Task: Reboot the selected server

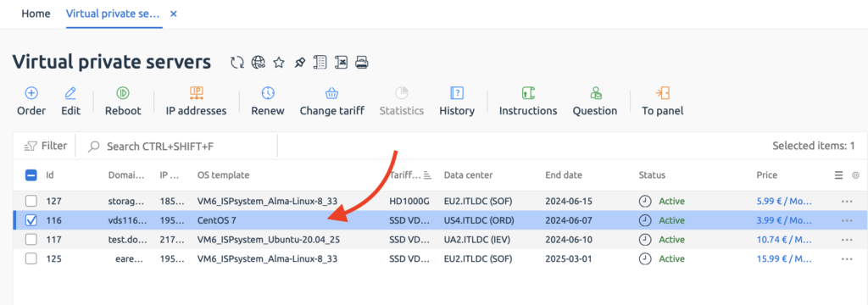Action: pyautogui.click(x=123, y=102)
